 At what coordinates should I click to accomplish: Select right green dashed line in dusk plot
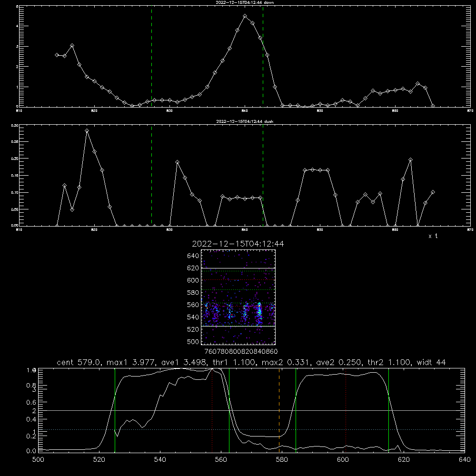263,175
